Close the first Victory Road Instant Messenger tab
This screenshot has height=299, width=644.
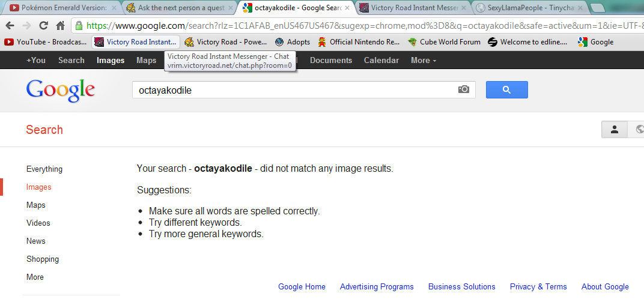(x=465, y=8)
